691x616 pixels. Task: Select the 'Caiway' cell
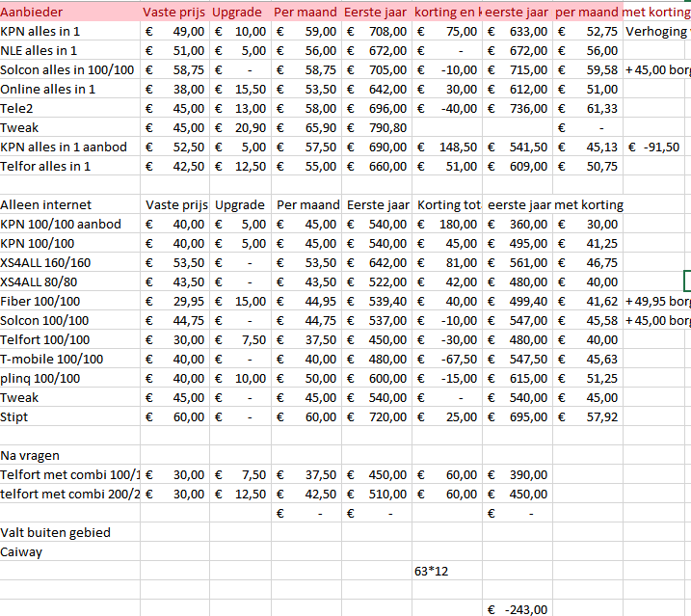tap(70, 552)
